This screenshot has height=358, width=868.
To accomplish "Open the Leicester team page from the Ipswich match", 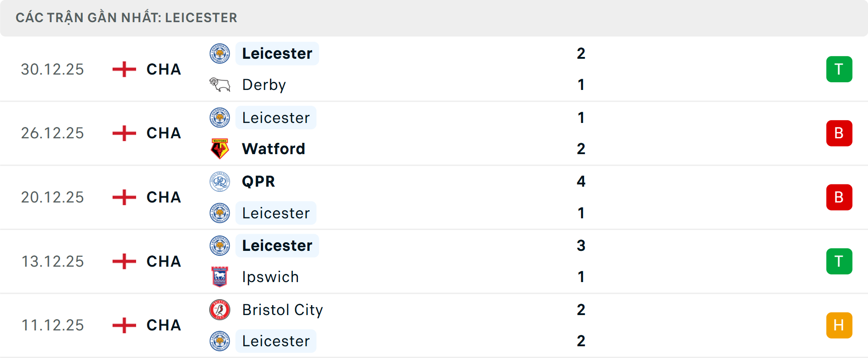I will 277,245.
